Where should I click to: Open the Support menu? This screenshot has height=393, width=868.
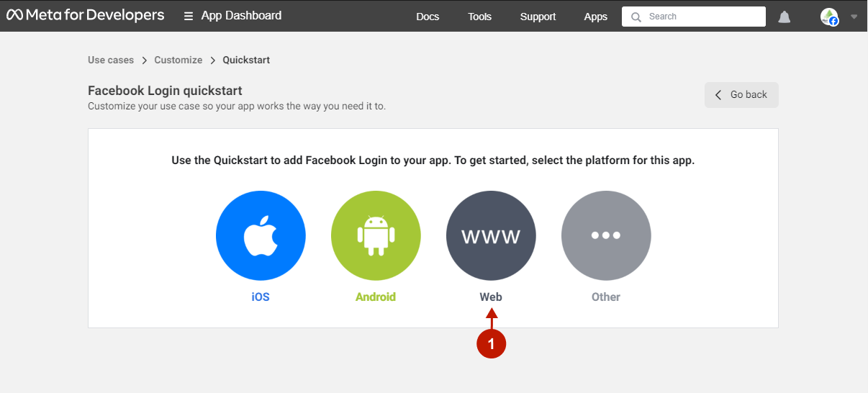[x=538, y=17]
